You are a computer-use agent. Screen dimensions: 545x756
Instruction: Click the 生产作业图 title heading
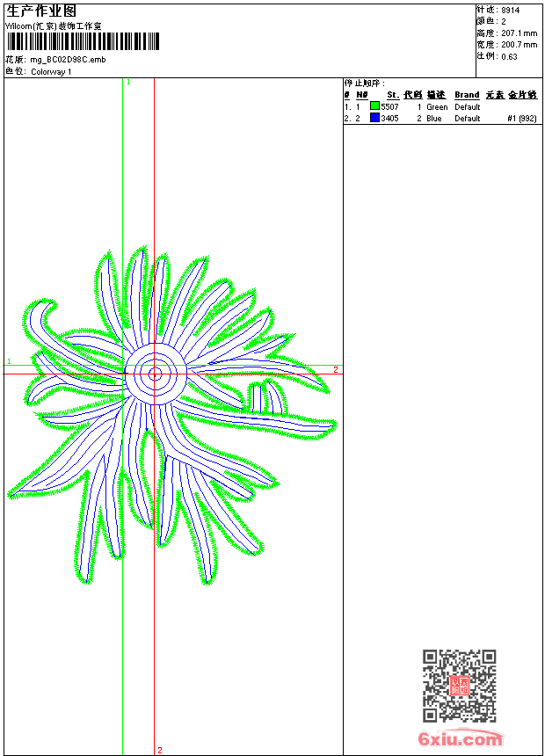pyautogui.click(x=35, y=11)
